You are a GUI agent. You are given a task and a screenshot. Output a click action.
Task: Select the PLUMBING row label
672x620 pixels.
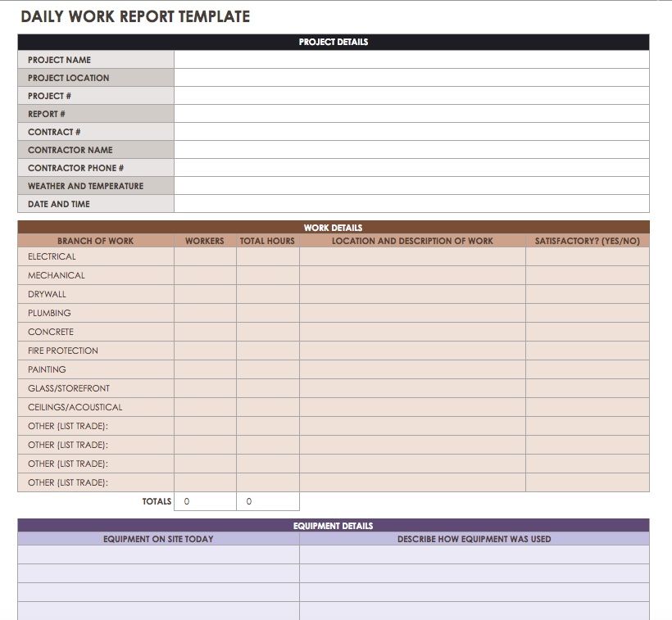(49, 313)
